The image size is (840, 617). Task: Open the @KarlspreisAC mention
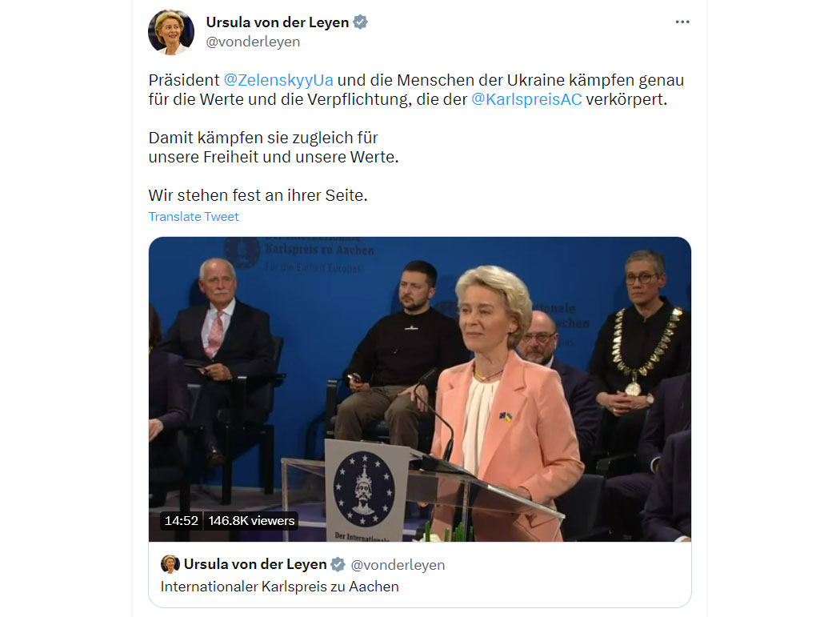pos(526,99)
